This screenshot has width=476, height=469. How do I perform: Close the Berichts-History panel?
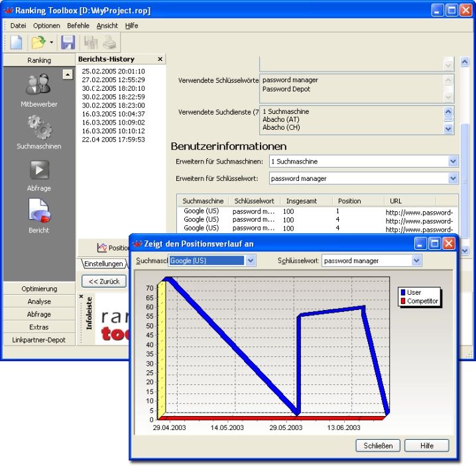160,60
